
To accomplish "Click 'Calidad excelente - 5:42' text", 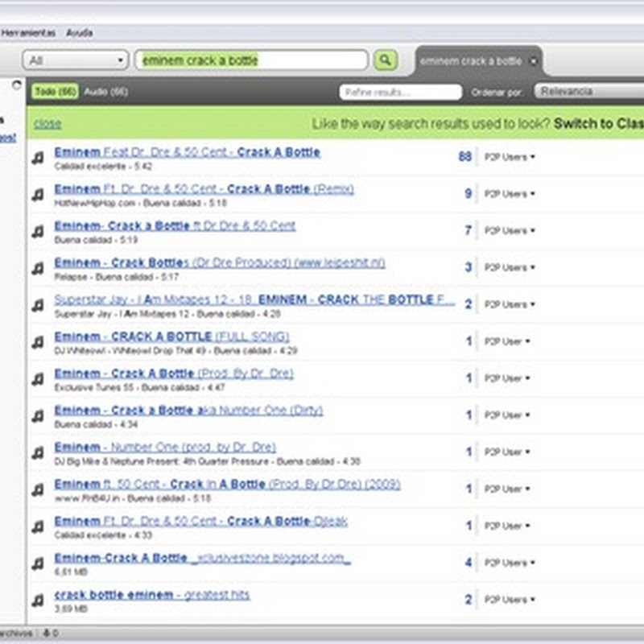I will [103, 167].
